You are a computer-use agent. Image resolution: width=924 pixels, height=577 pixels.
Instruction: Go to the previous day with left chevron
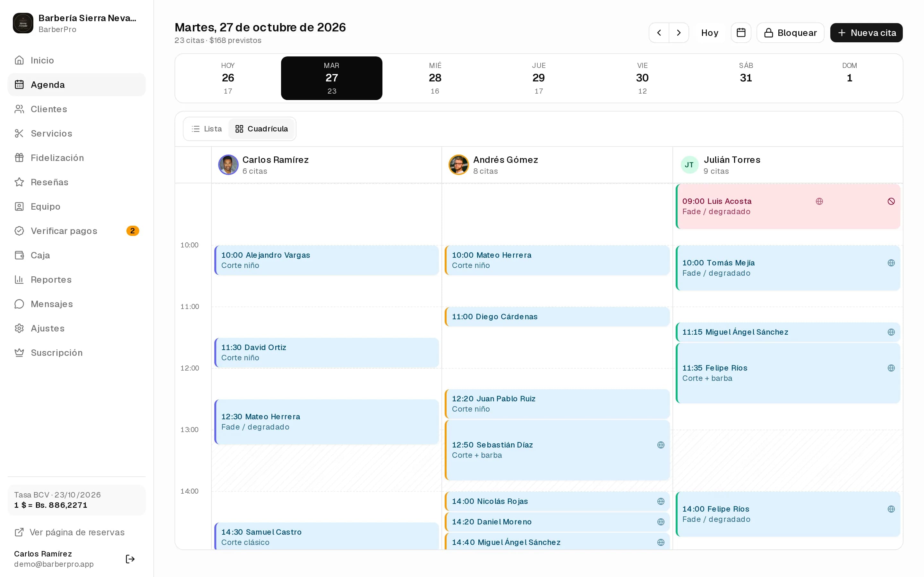coord(659,33)
